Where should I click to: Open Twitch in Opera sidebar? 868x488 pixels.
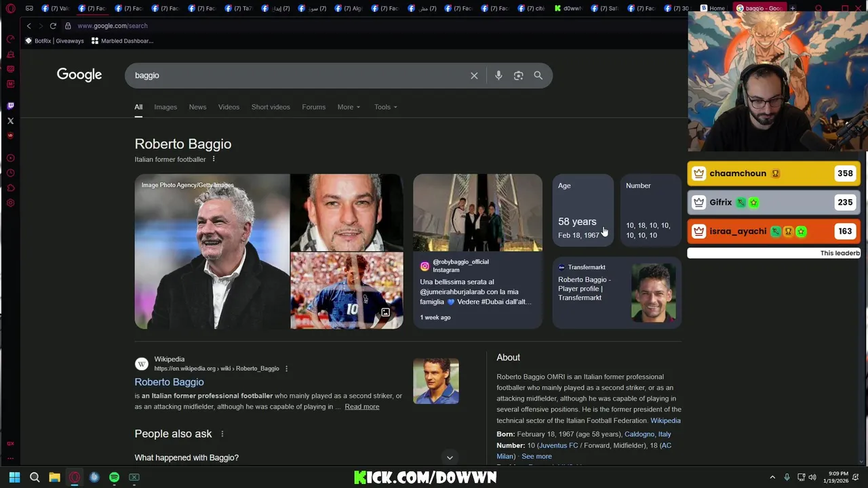point(10,106)
